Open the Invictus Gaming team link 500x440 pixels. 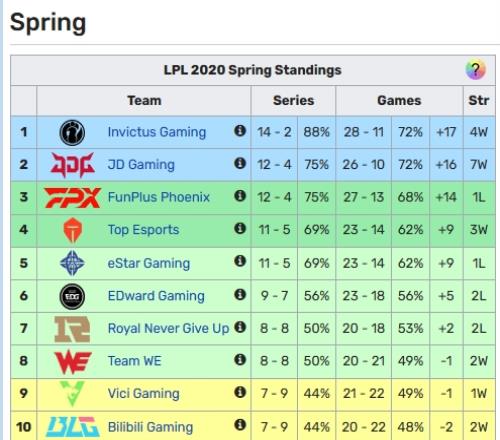[x=157, y=132]
